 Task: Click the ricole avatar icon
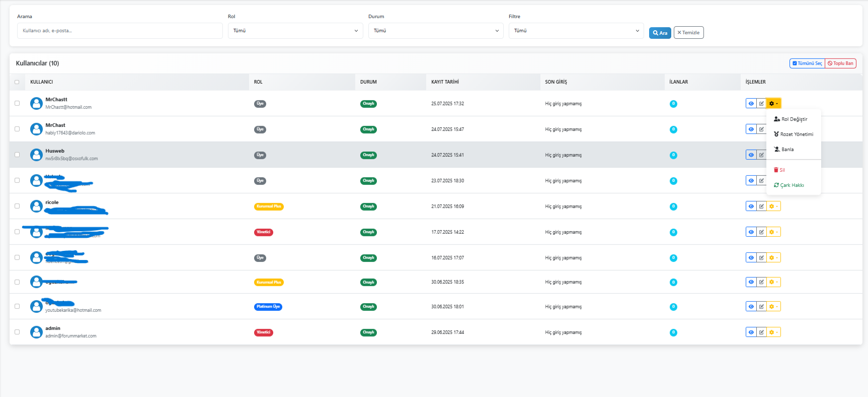pyautogui.click(x=36, y=206)
